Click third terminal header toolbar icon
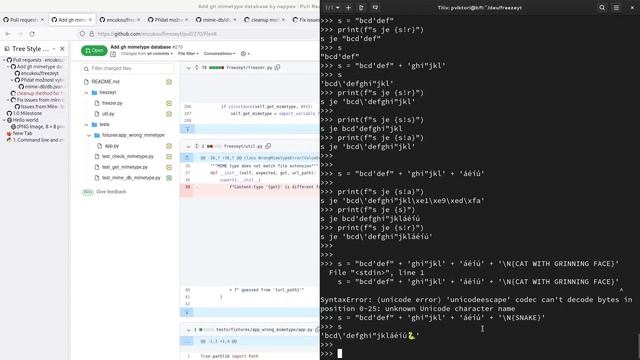This screenshot has width=640, height=360. (x=361, y=7)
